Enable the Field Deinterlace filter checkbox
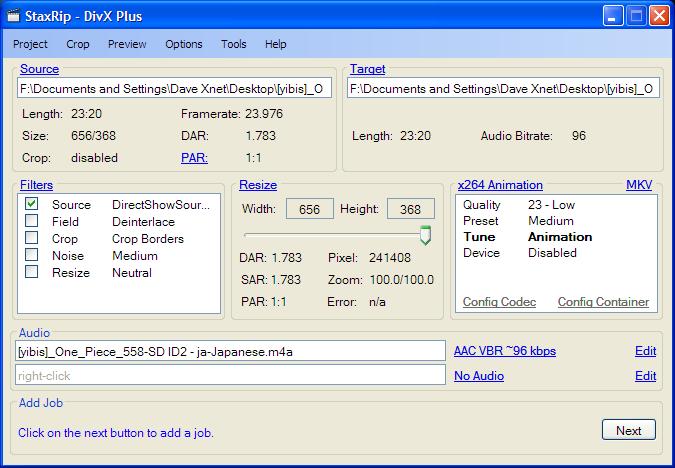 (x=31, y=221)
